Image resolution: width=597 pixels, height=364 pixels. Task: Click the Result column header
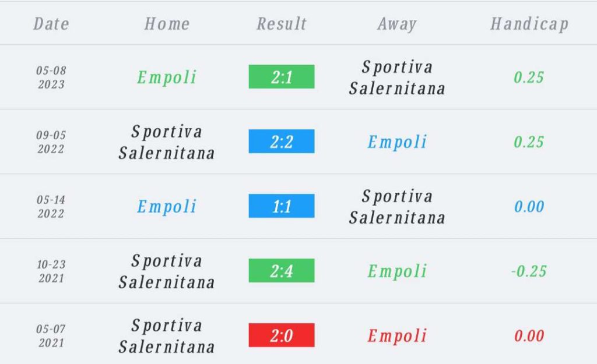(282, 23)
